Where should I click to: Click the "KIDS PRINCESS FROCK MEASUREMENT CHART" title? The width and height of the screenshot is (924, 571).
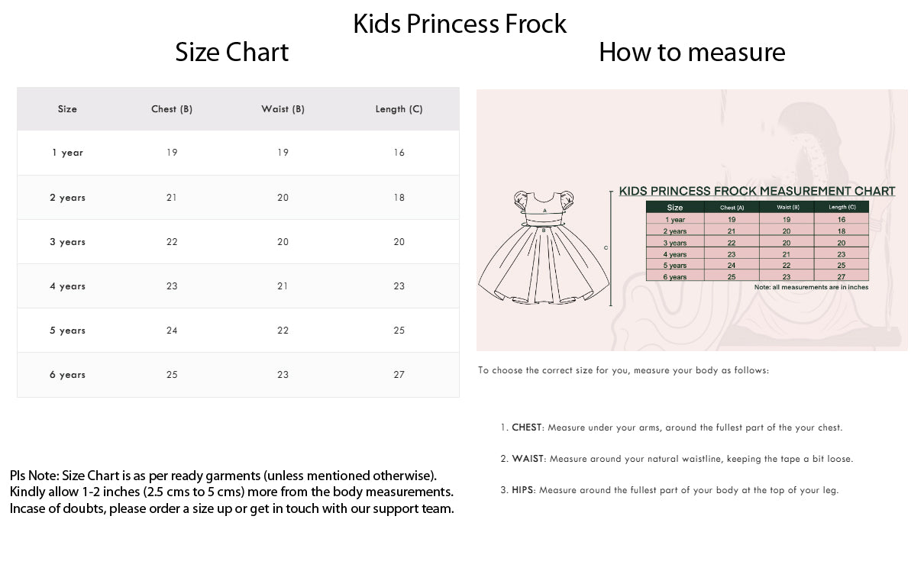(756, 191)
